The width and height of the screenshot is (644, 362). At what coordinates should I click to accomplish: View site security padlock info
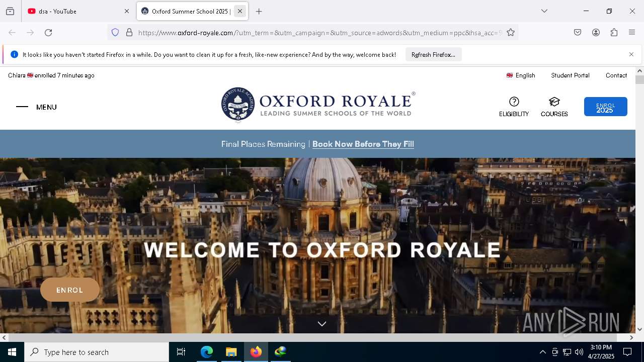coord(129,33)
